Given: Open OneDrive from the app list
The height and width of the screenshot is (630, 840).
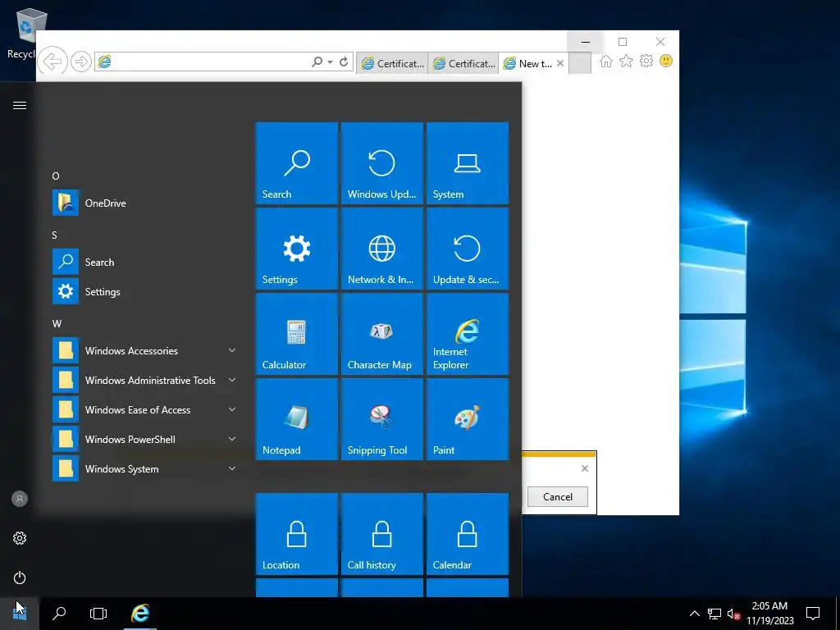Looking at the screenshot, I should (144, 203).
